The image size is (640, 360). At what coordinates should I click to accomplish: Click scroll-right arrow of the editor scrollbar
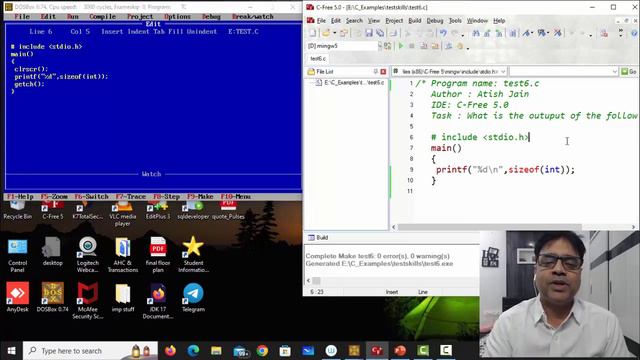click(x=633, y=227)
